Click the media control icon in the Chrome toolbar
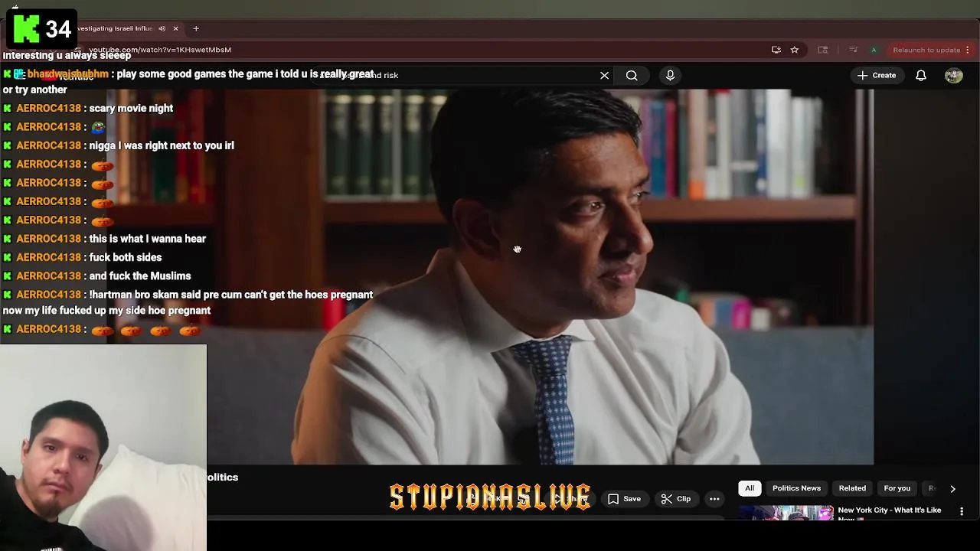This screenshot has height=551, width=980. click(x=853, y=50)
